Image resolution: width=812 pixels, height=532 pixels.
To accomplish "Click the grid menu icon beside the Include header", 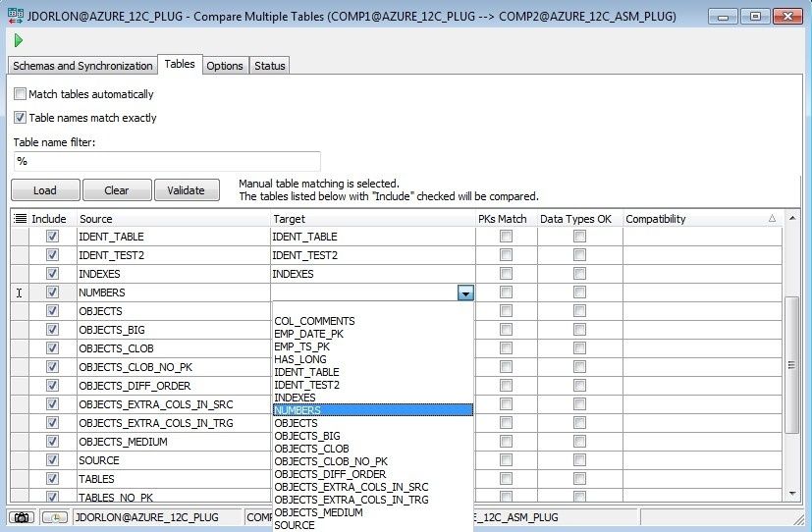I will [21, 218].
